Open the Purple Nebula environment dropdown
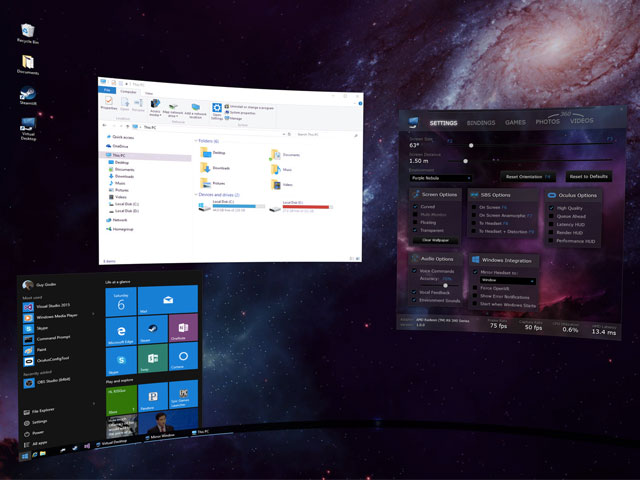The height and width of the screenshot is (480, 640). tap(441, 178)
